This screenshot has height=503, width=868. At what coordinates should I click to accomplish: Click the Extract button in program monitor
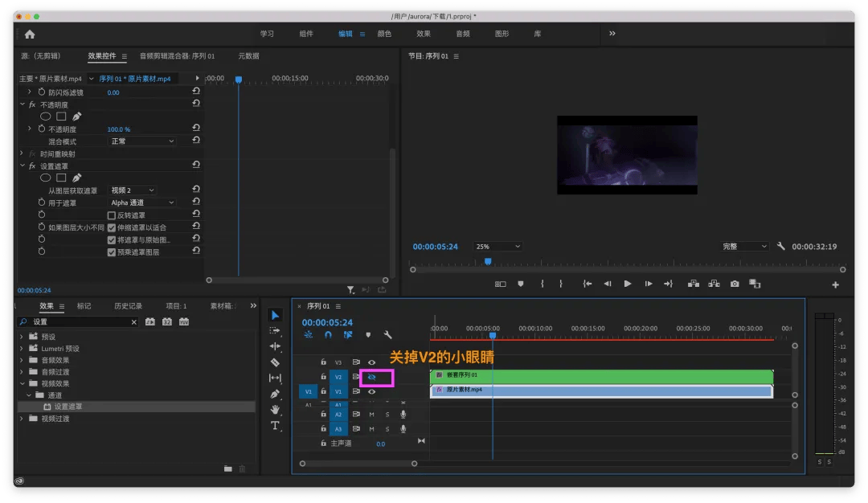pos(714,284)
